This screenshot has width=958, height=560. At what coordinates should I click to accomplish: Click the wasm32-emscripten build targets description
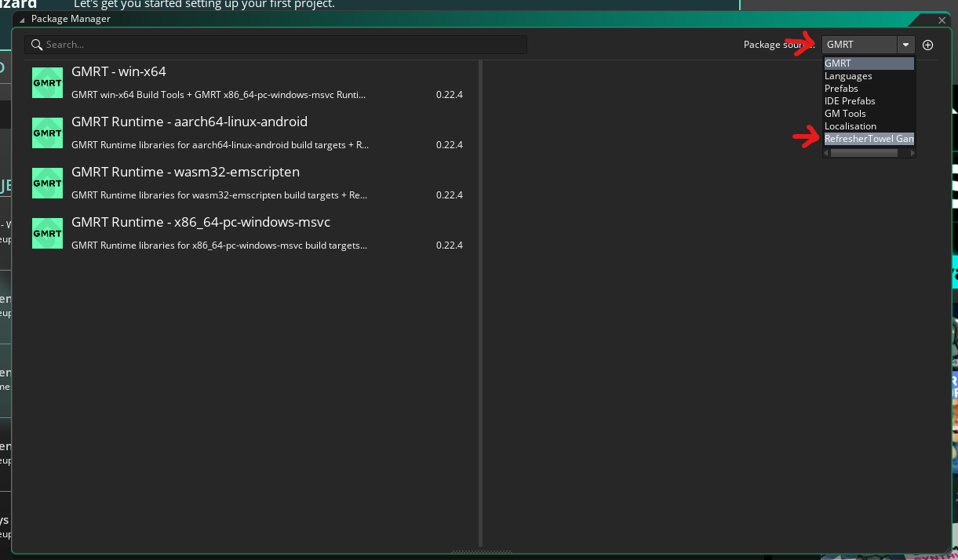tap(219, 195)
